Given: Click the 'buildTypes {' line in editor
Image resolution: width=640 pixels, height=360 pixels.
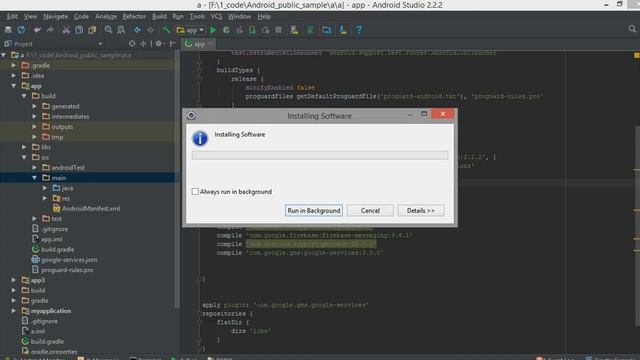Looking at the screenshot, I should click(x=238, y=70).
